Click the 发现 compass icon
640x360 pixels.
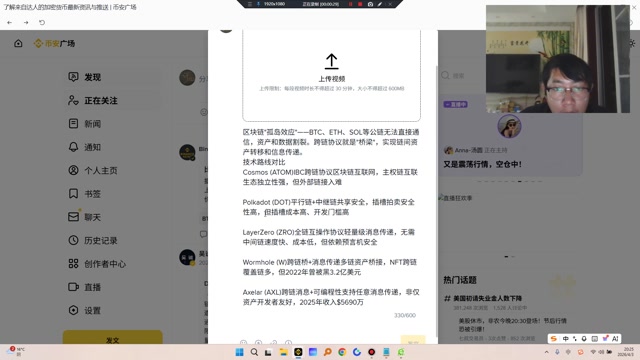pyautogui.click(x=73, y=77)
